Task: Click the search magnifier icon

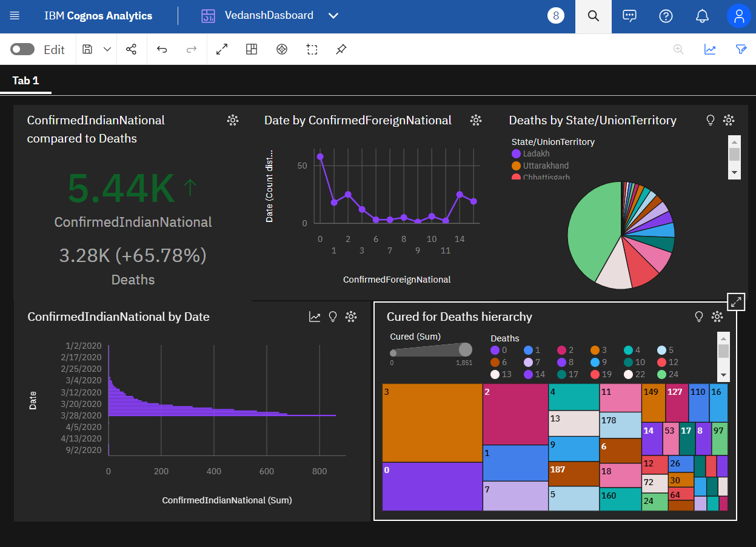Action: point(593,16)
